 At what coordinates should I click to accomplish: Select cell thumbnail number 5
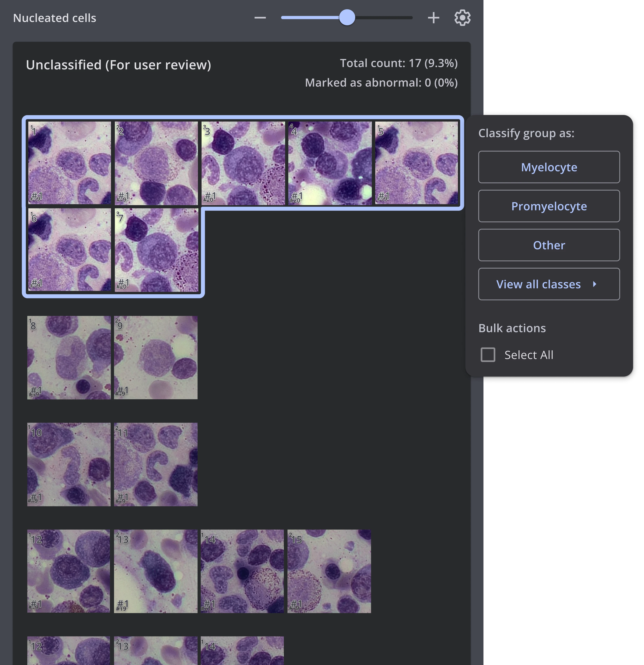[417, 163]
